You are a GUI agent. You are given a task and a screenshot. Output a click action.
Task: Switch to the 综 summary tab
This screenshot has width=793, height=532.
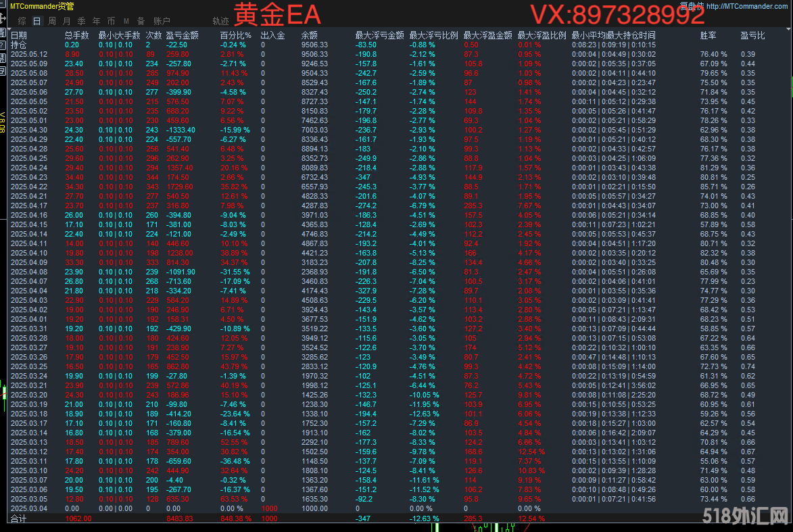click(22, 21)
